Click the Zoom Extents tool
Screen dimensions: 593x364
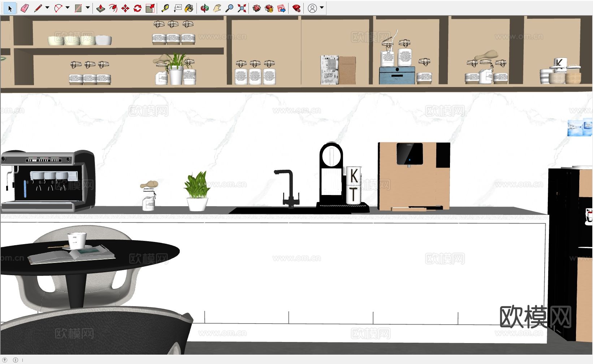(x=242, y=8)
